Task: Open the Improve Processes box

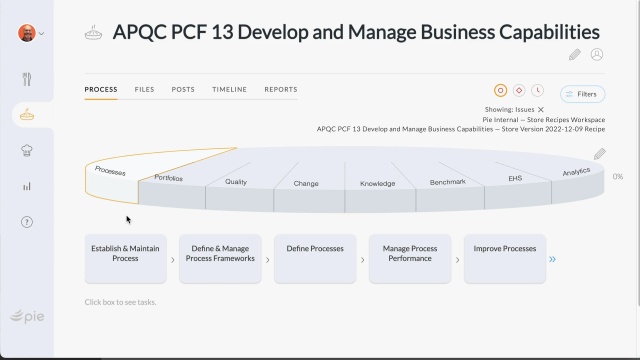Action: click(505, 258)
